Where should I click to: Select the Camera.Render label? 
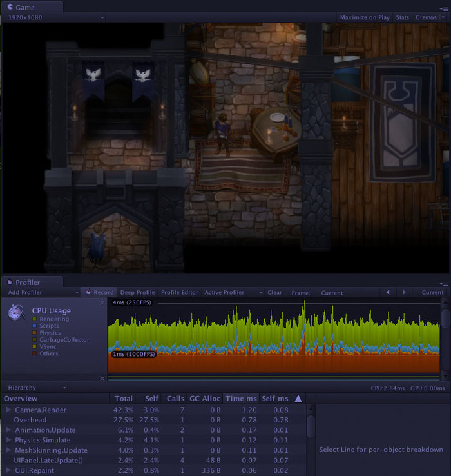pos(41,410)
